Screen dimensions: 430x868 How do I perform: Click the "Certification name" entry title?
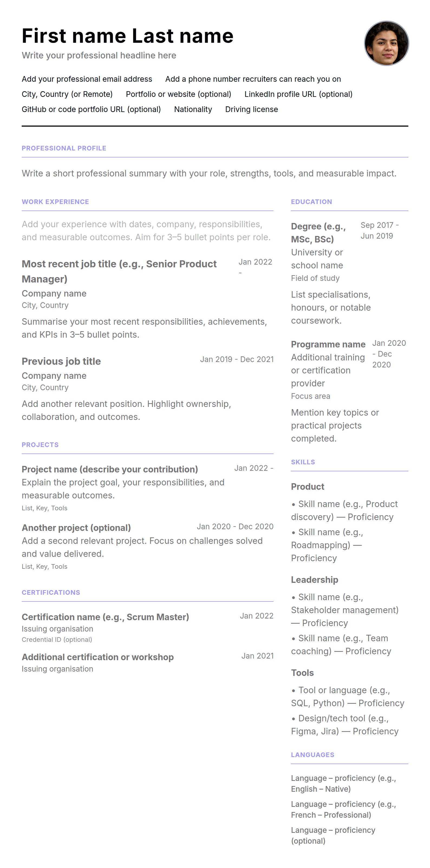tap(105, 617)
